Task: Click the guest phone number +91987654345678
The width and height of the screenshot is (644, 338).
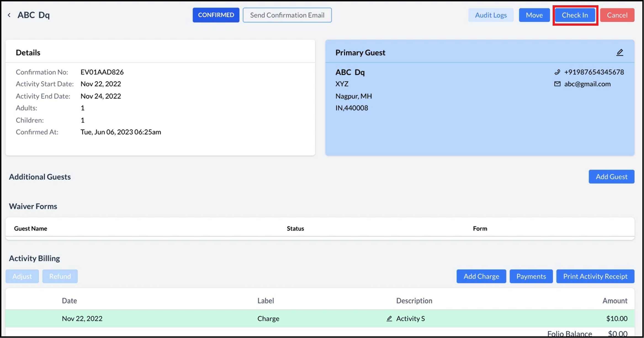Action: tap(594, 72)
